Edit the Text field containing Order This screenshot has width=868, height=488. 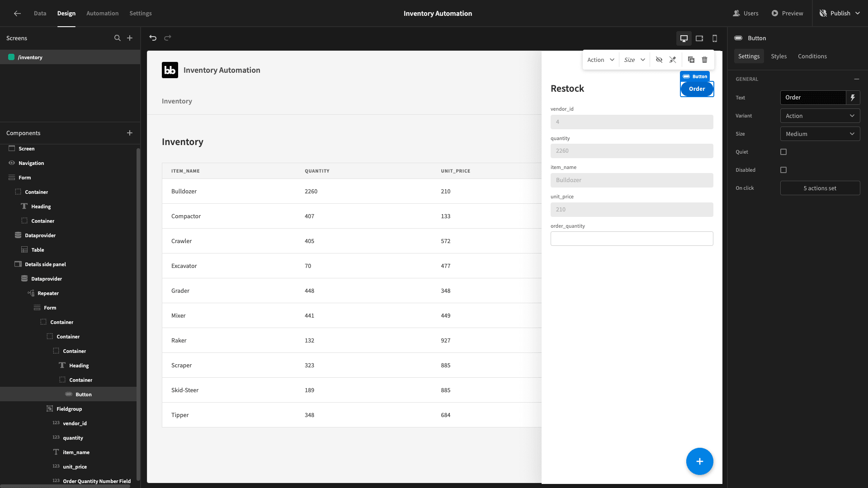[x=813, y=98]
